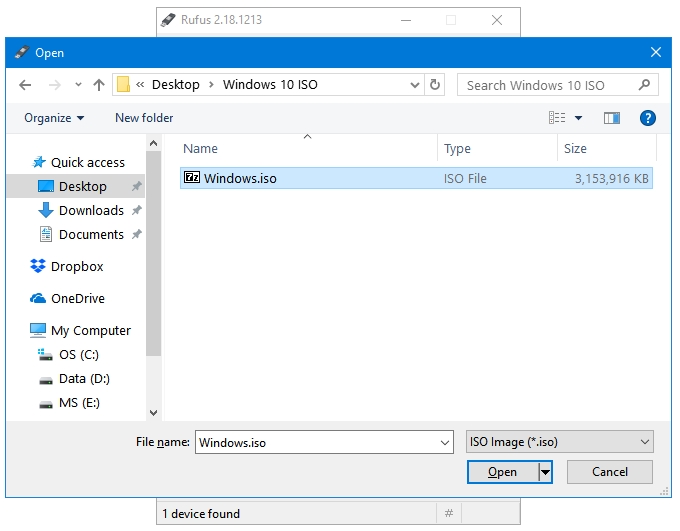Click the navigation pane scrollbar thumb
680x531 pixels.
tap(154, 253)
